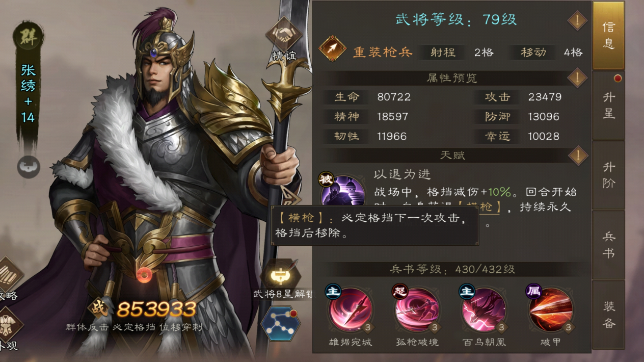Screen dimensions: 644x362
Task: Switch to the 升阶 tab
Action: click(x=608, y=175)
